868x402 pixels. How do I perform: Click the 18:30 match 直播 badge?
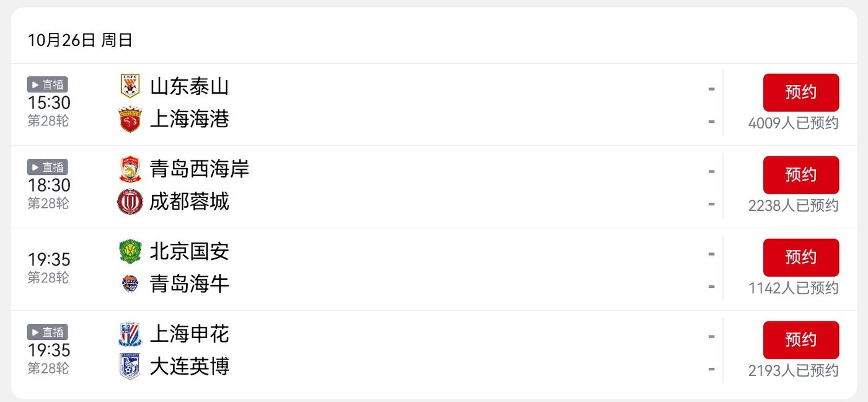coord(48,167)
